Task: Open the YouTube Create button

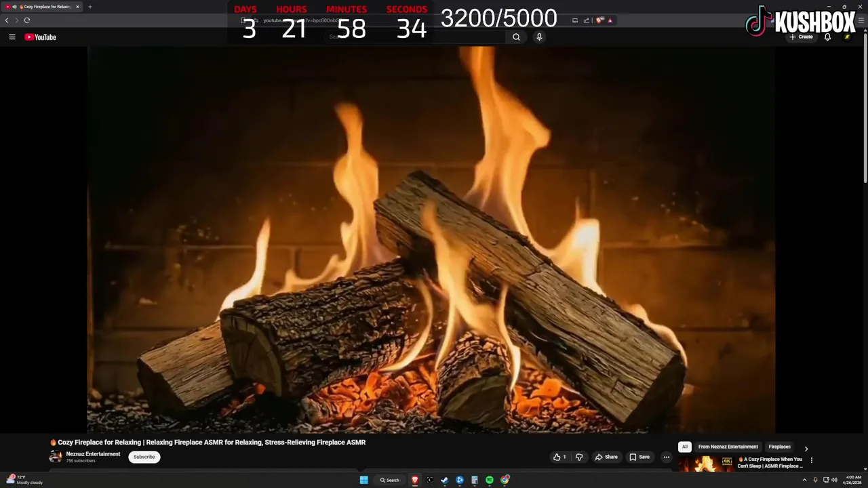Action: pos(801,37)
